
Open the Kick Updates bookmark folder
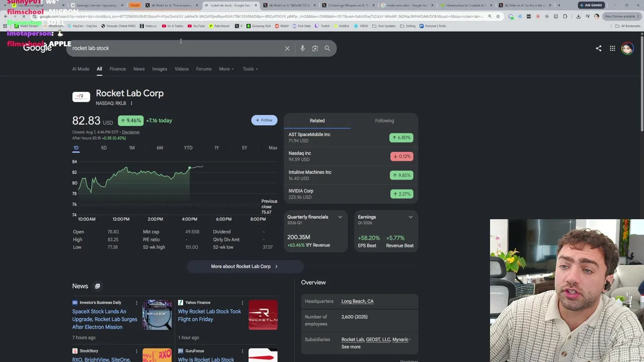point(384,26)
